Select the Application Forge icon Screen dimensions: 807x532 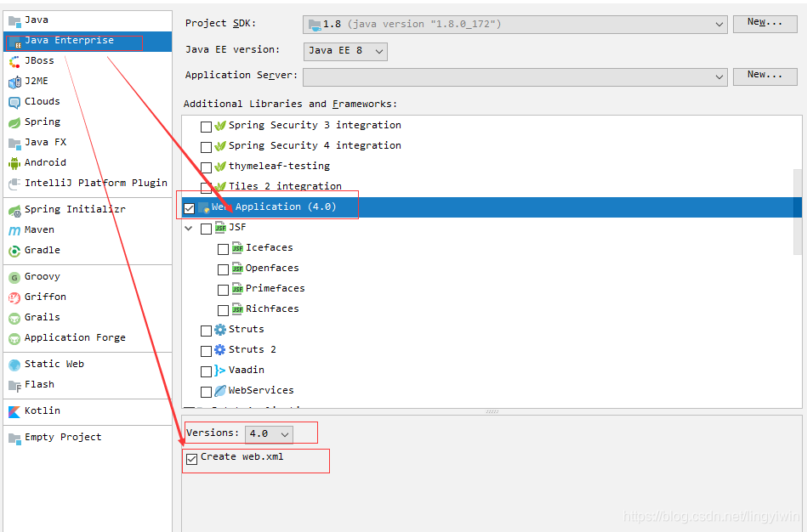point(14,339)
